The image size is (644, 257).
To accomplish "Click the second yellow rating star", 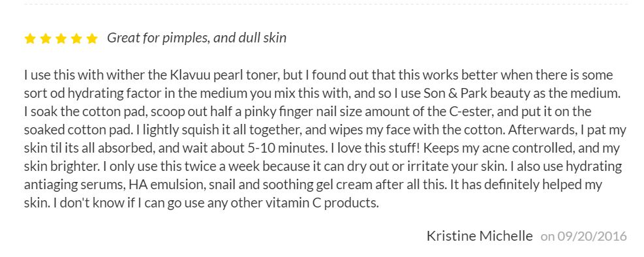I will point(46,38).
